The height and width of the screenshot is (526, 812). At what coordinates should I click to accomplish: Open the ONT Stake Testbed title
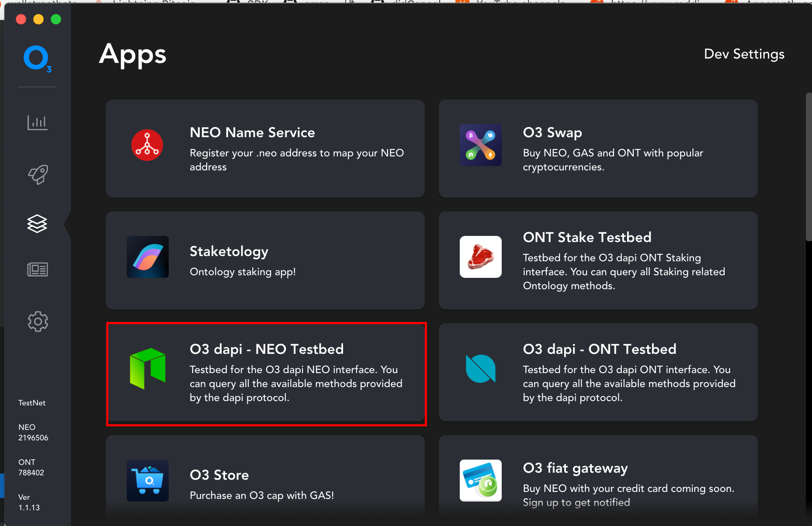tap(587, 237)
